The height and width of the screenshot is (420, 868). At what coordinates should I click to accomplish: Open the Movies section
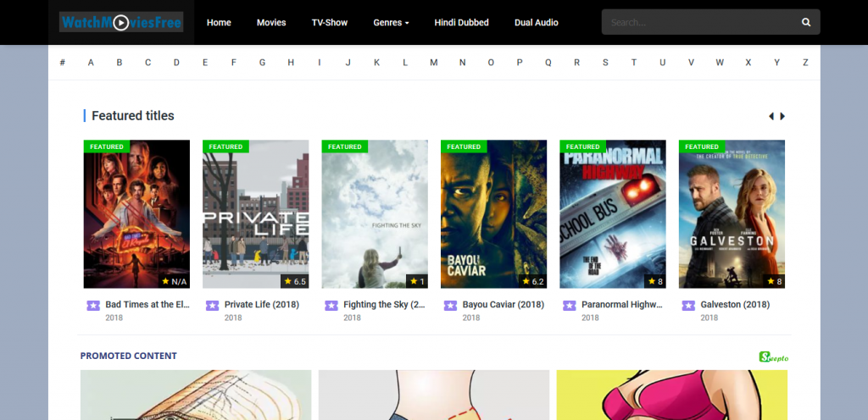coord(271,23)
